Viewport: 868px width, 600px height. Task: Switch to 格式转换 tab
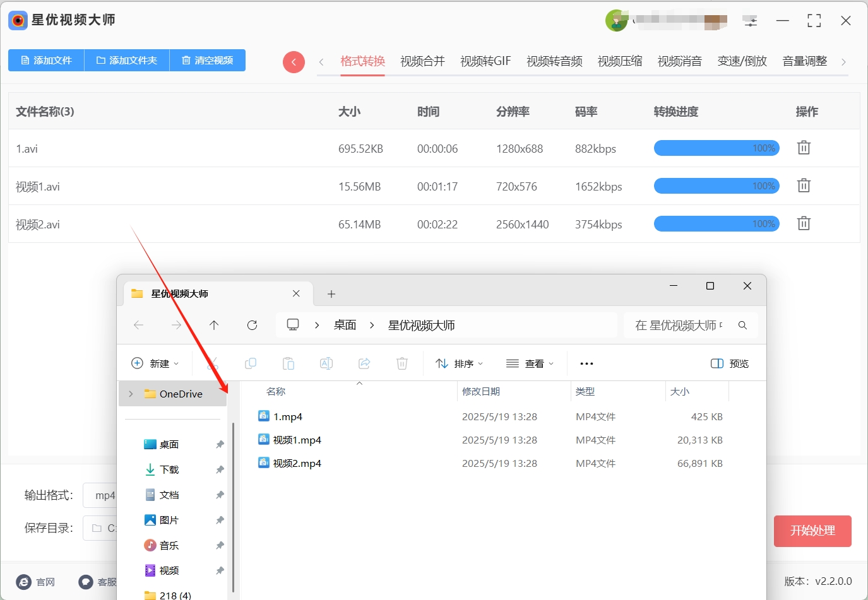(x=362, y=61)
